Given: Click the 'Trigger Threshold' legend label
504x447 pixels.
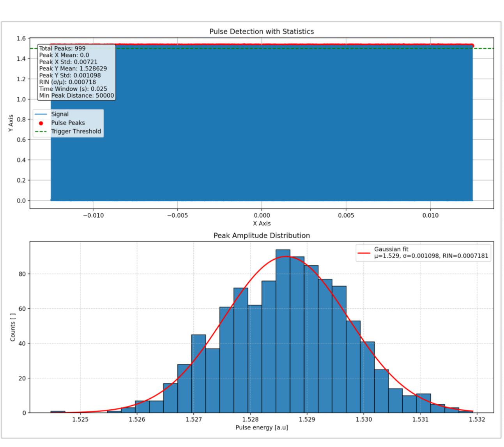Looking at the screenshot, I should pos(76,132).
